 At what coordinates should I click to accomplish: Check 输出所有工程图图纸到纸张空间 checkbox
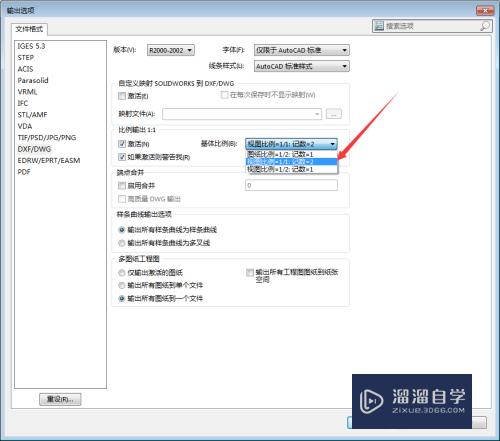click(250, 273)
